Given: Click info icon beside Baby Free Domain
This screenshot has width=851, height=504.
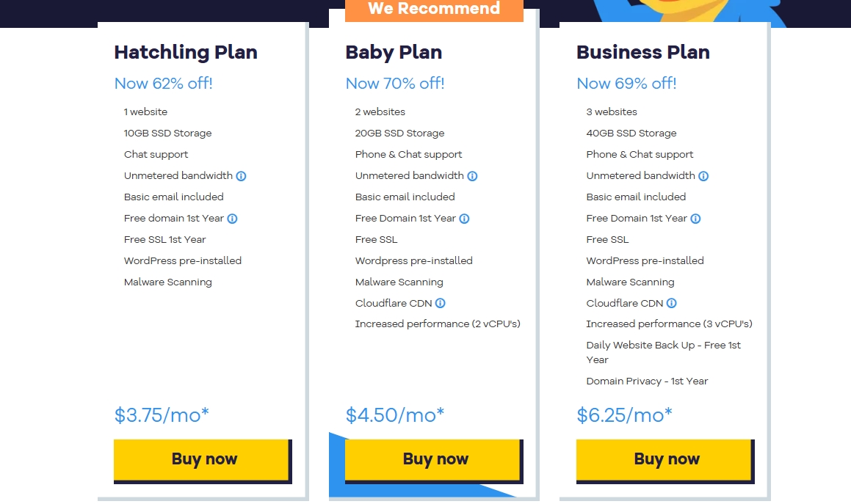Looking at the screenshot, I should pos(464,219).
